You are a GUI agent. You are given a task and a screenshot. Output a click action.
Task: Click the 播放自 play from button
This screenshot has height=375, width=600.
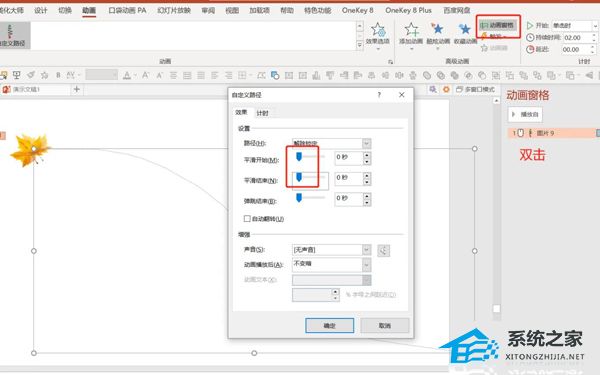click(525, 114)
